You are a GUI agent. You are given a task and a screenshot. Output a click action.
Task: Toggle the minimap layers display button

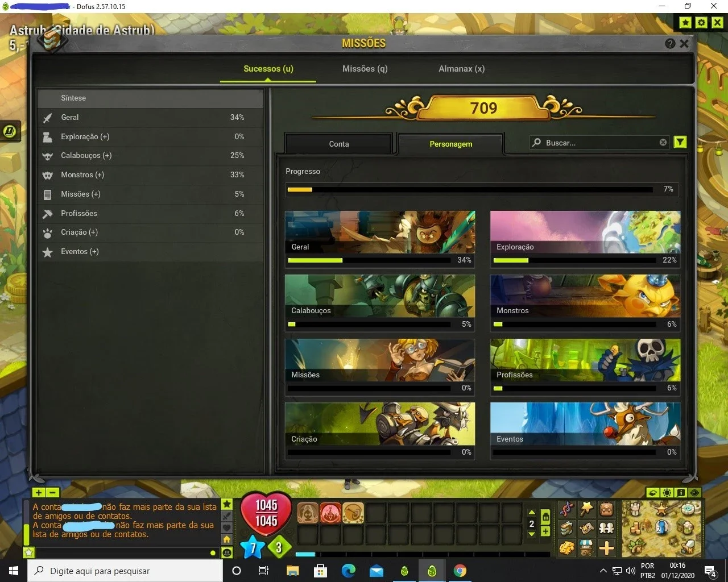click(x=653, y=493)
